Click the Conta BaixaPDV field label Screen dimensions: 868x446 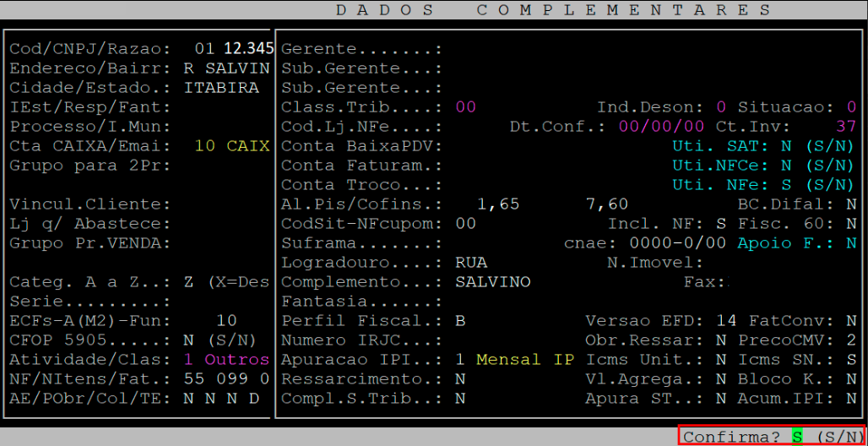coord(361,146)
